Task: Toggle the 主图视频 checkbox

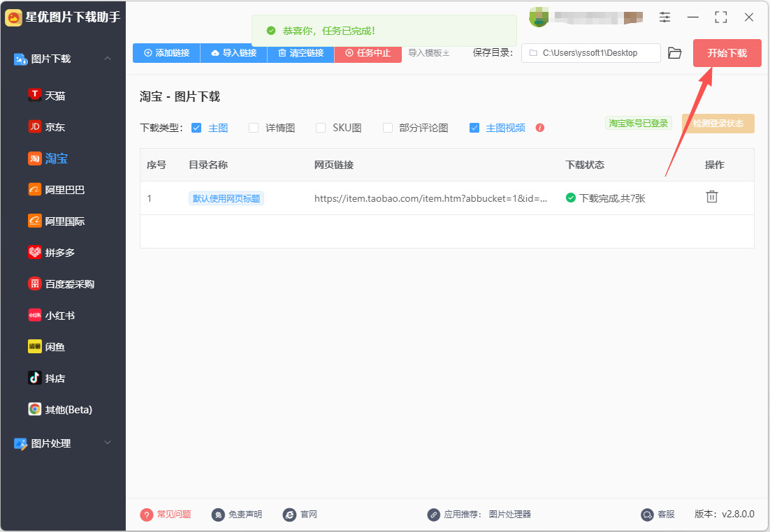Action: click(x=474, y=128)
